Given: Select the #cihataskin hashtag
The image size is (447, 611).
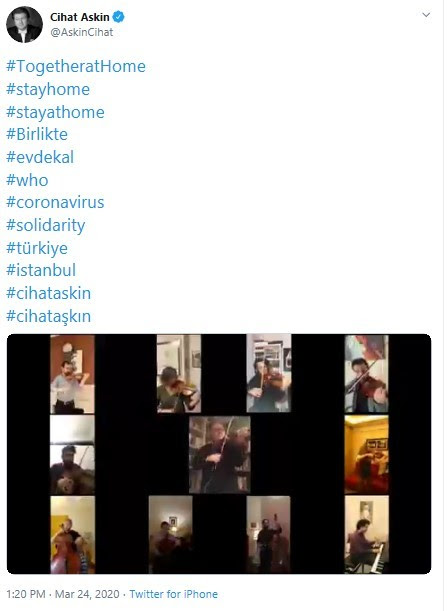Looking at the screenshot, I should coord(49,293).
